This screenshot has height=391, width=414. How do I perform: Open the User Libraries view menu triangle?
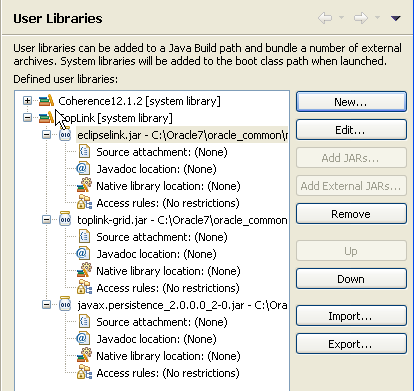coord(396,18)
